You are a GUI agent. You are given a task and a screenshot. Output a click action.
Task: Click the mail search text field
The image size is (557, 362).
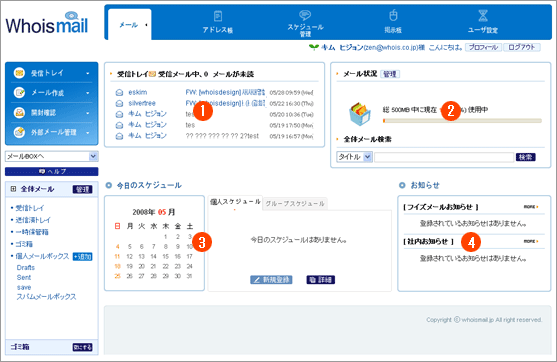point(444,157)
